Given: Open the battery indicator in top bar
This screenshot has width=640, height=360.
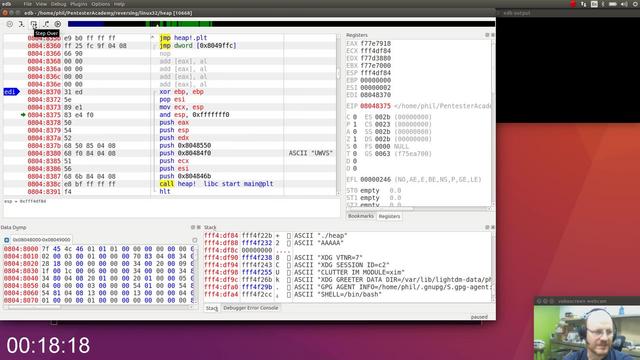Looking at the screenshot, I should [x=613, y=4].
